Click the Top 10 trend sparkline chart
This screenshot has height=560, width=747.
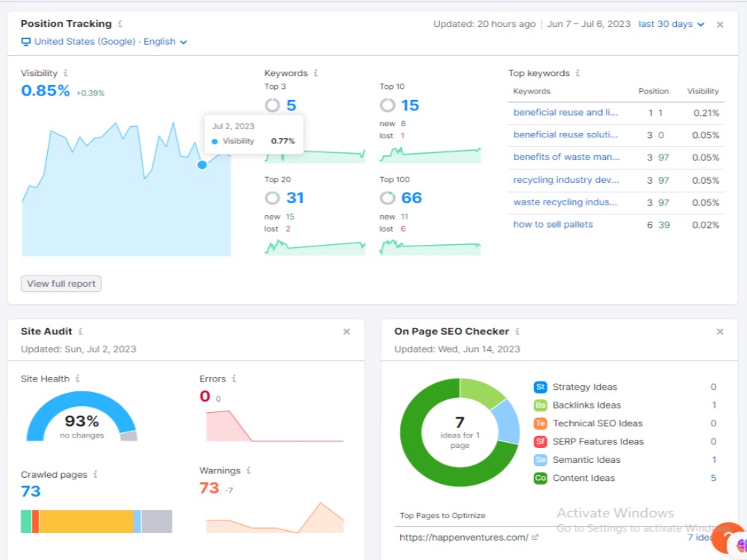coord(430,155)
